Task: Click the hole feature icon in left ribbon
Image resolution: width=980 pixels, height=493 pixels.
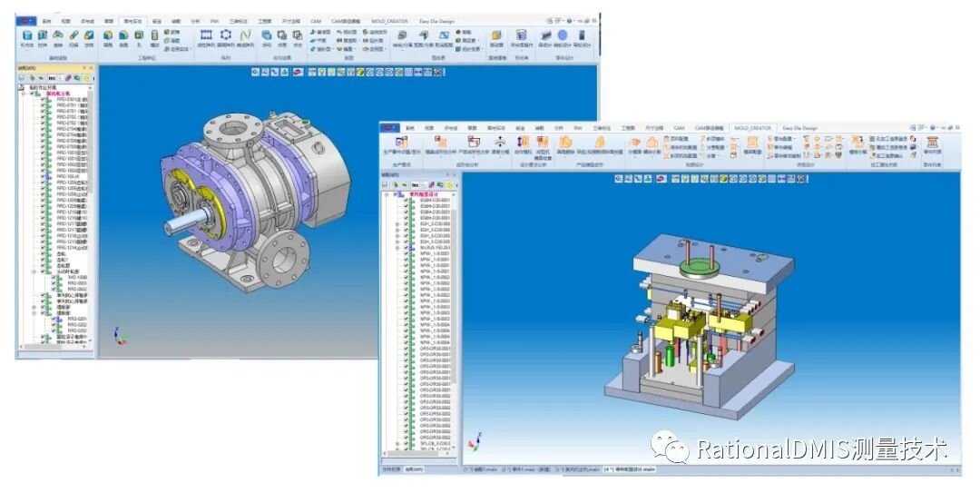Action: click(x=139, y=37)
